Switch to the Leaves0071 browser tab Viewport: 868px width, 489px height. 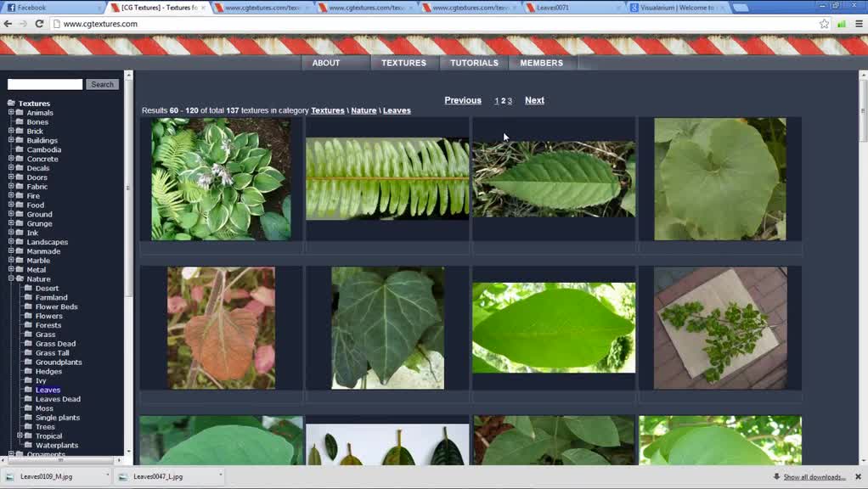coord(572,8)
